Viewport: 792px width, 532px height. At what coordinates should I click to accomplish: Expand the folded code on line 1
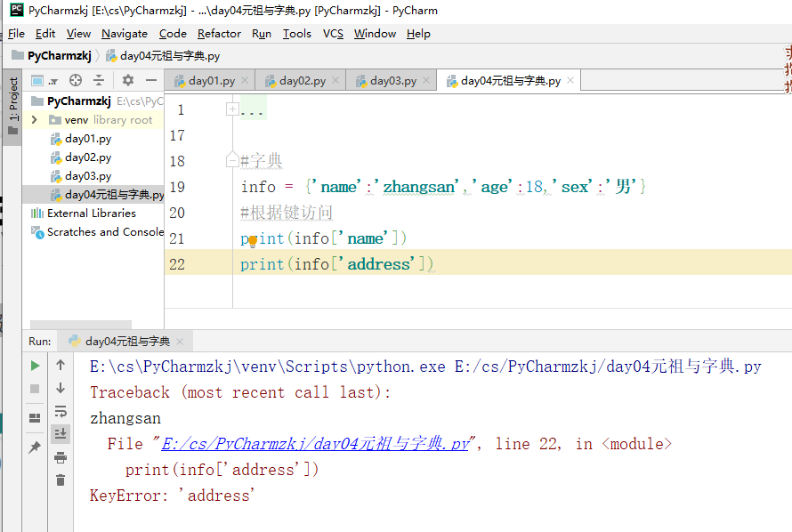point(231,109)
